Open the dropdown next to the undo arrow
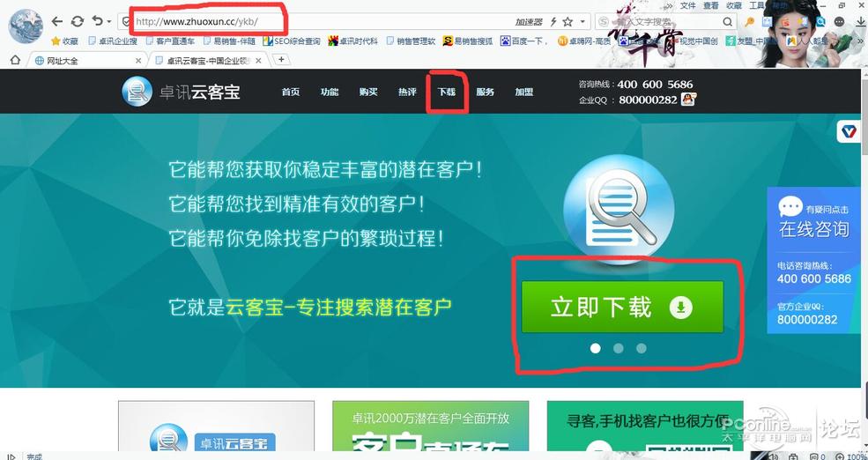Viewport: 868px width, 460px height. coord(109,22)
